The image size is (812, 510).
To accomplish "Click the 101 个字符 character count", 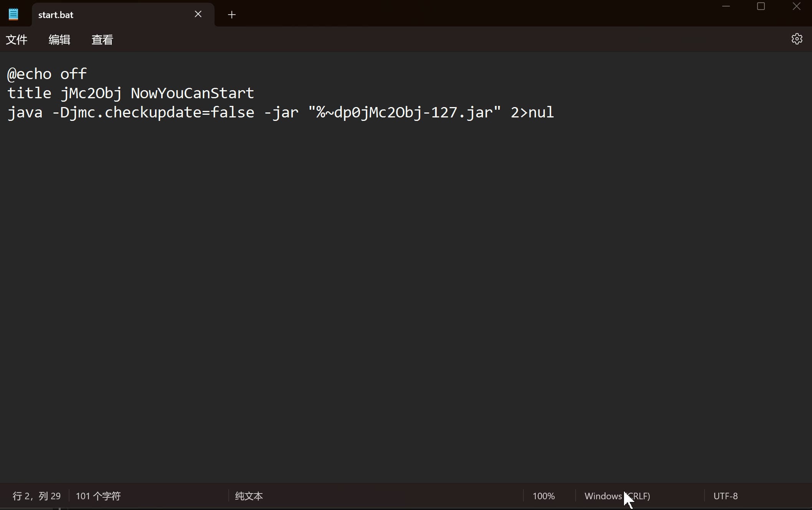I will (98, 496).
